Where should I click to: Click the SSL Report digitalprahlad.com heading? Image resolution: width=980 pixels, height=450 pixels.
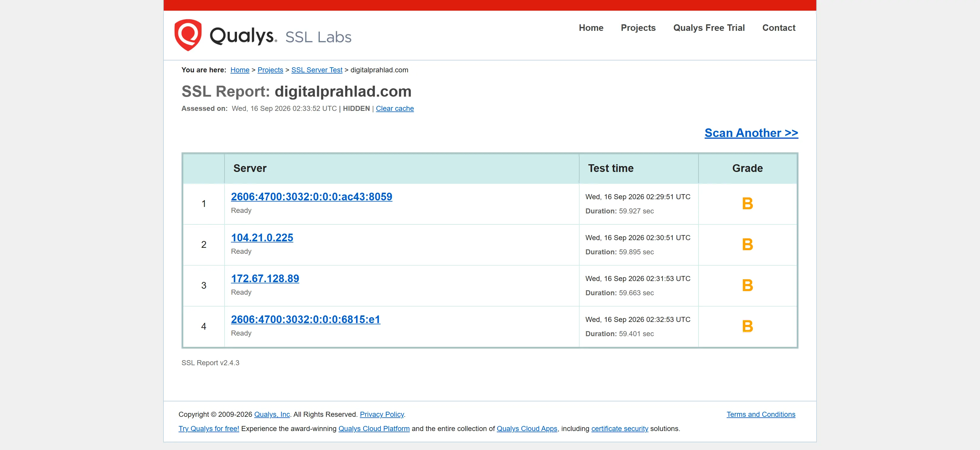pos(296,92)
